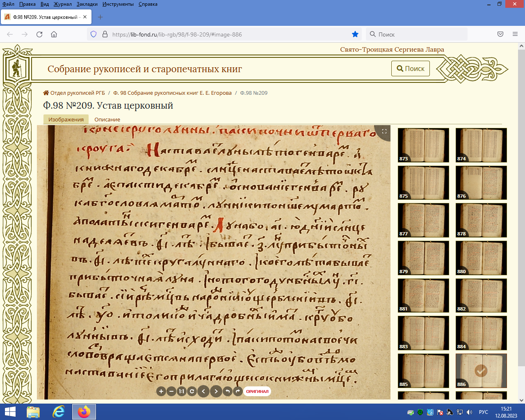This screenshot has width=525, height=420.
Task: Switch to the Описание tab
Action: (x=107, y=119)
